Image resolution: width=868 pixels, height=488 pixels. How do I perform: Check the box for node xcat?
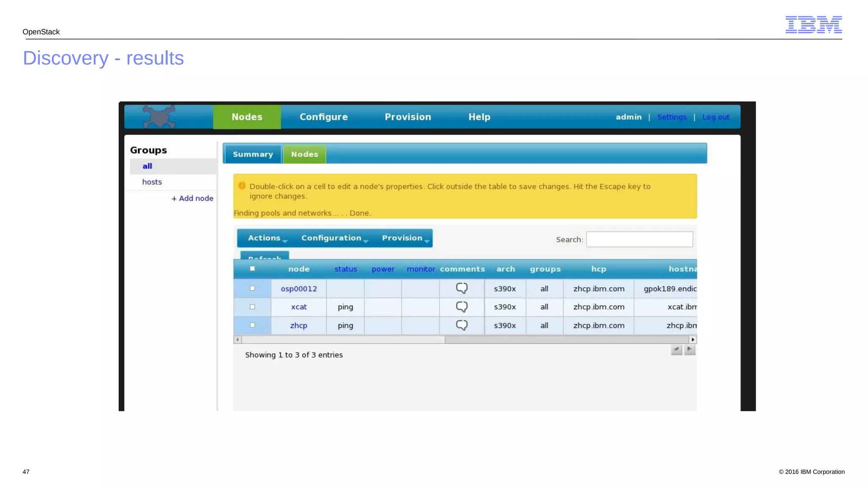253,307
